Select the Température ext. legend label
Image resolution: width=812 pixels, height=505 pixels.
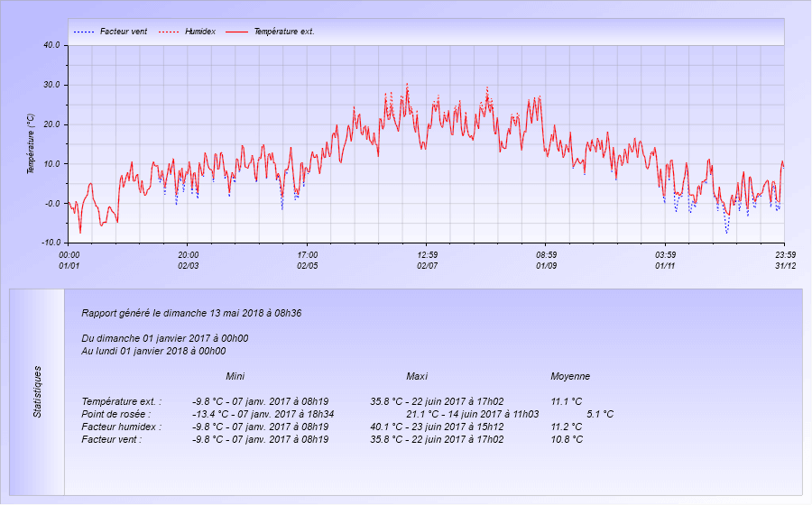tap(283, 32)
